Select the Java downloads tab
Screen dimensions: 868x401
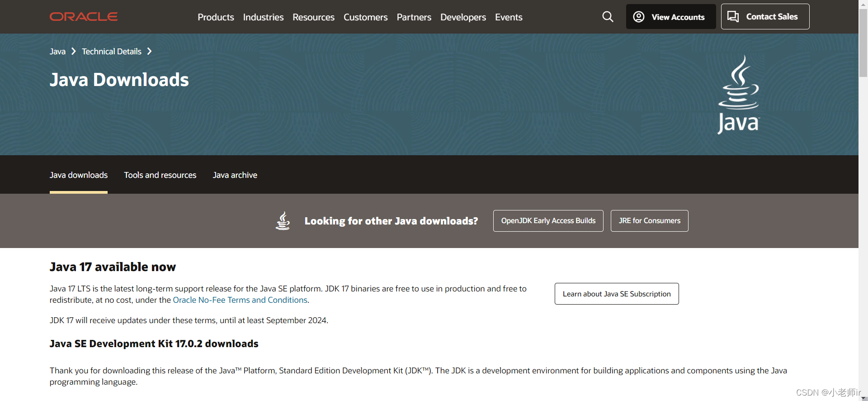(x=79, y=175)
